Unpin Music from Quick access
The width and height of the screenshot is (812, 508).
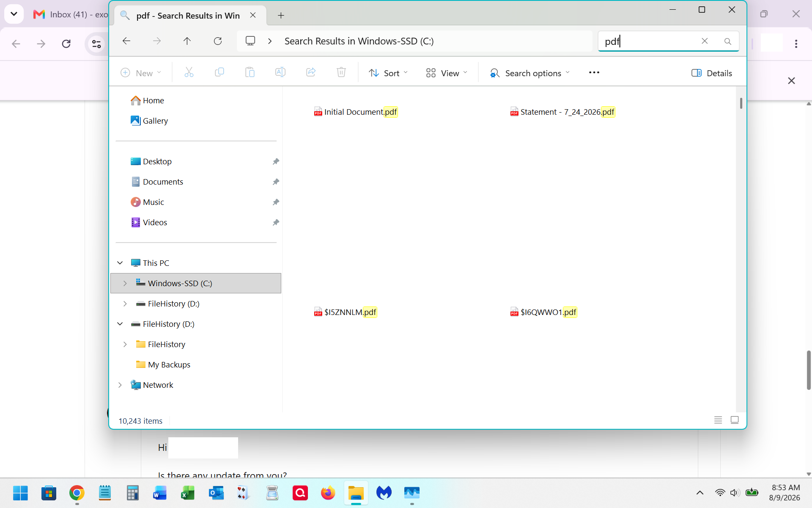tap(276, 202)
